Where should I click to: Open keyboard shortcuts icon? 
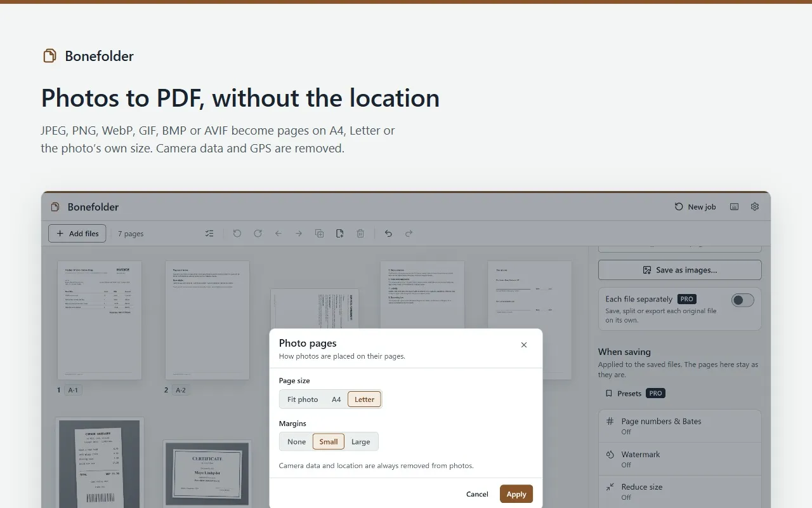tap(735, 207)
